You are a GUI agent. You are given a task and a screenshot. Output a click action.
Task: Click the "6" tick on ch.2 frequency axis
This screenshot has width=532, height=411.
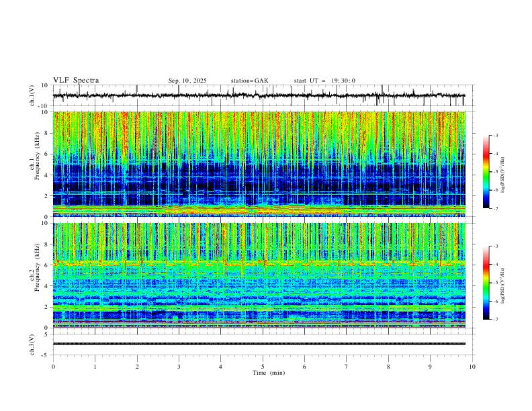[47, 265]
